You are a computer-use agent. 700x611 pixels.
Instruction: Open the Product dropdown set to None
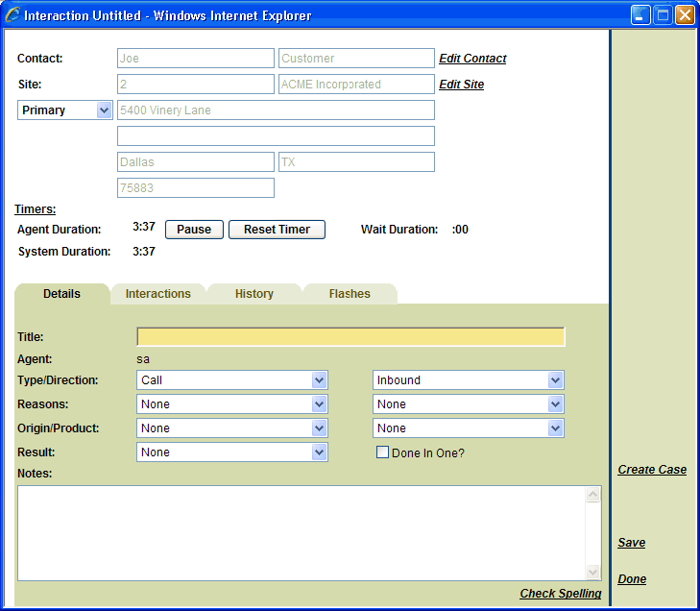tap(469, 428)
